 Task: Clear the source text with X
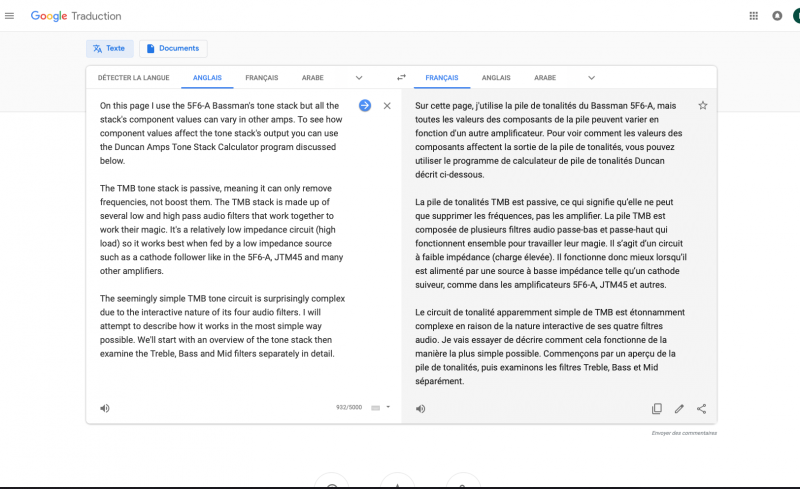pyautogui.click(x=387, y=105)
